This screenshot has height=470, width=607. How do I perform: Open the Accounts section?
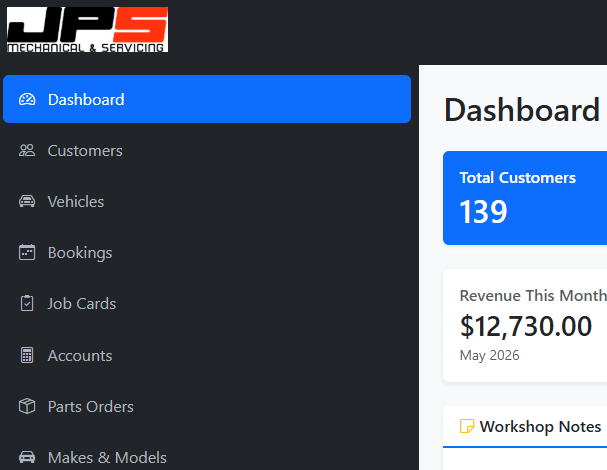coord(207,355)
